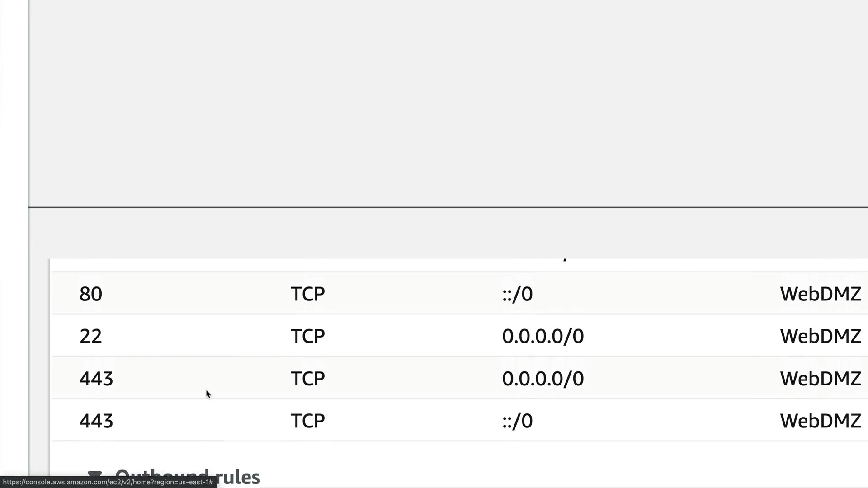
Task: Click the ::/0 source for port 80
Action: click(x=517, y=294)
